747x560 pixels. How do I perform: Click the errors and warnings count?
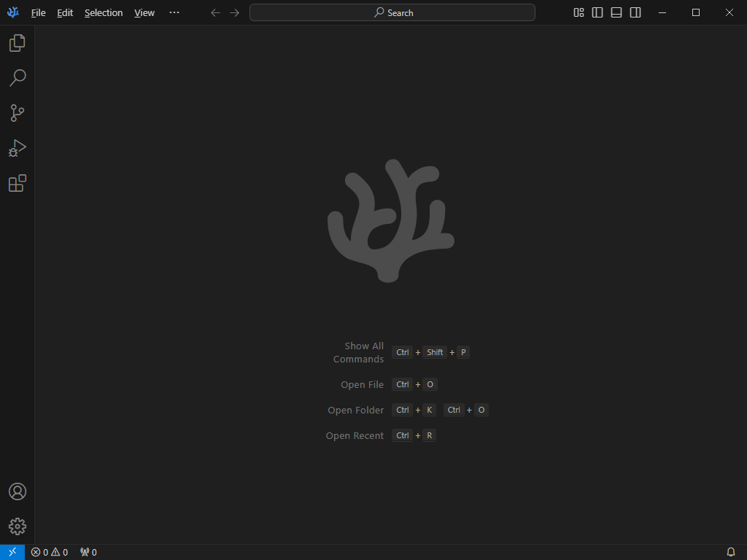50,552
